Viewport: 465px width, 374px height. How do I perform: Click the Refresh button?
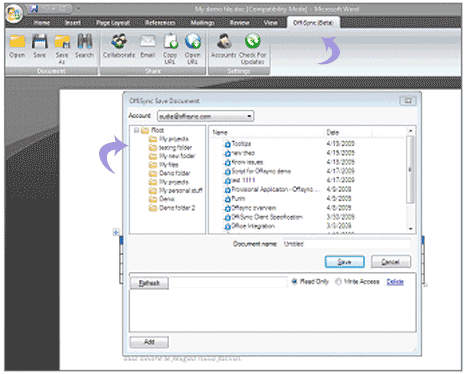point(149,283)
